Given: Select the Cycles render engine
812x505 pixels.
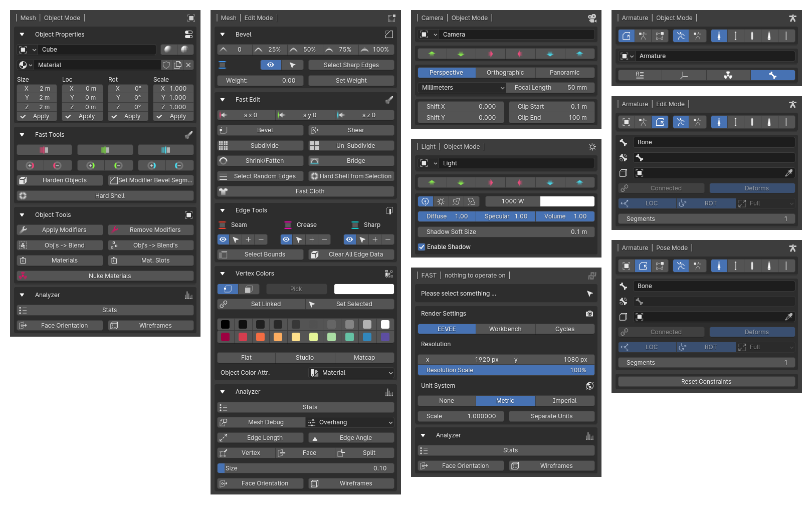Looking at the screenshot, I should tap(564, 329).
